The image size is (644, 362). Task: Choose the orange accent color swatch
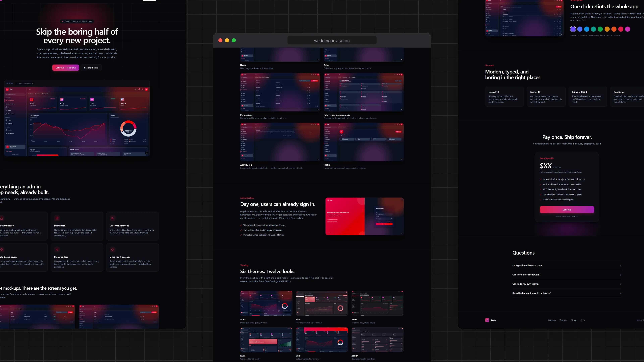click(614, 29)
